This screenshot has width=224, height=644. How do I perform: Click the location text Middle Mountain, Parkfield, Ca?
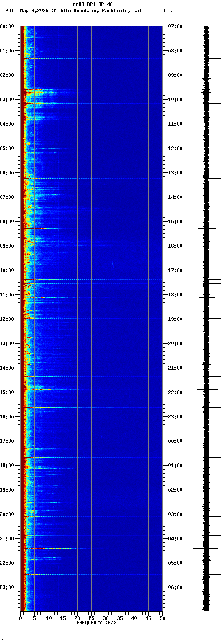[x=97, y=11]
